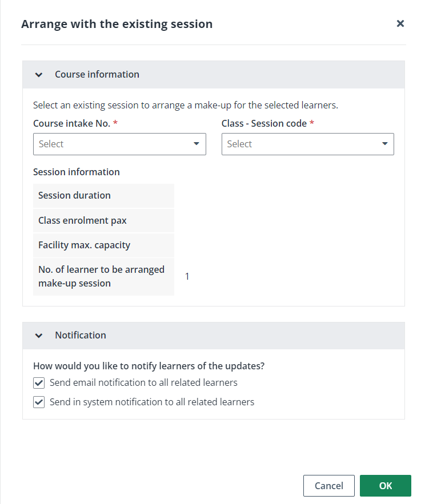Click the Session information heading

point(76,172)
